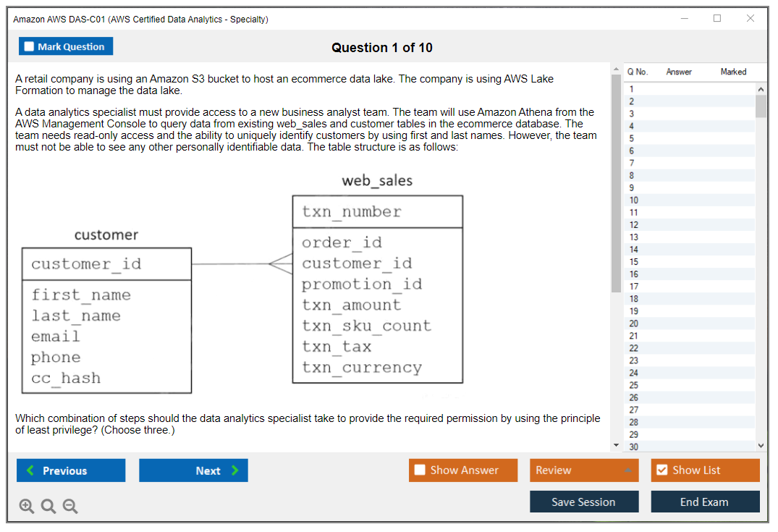Tick the Mark Question checkbox
Screen dimensions: 778x532
tap(30, 46)
